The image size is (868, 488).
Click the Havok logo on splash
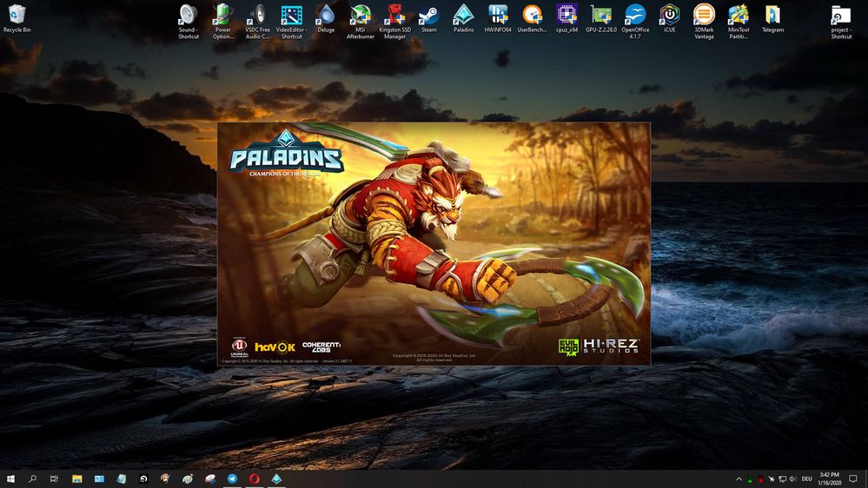pyautogui.click(x=275, y=347)
